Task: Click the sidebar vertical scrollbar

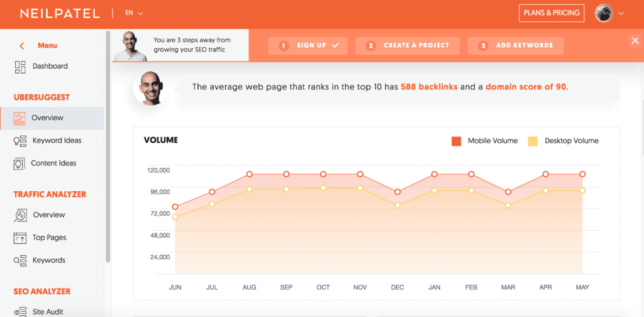Action: [108, 146]
